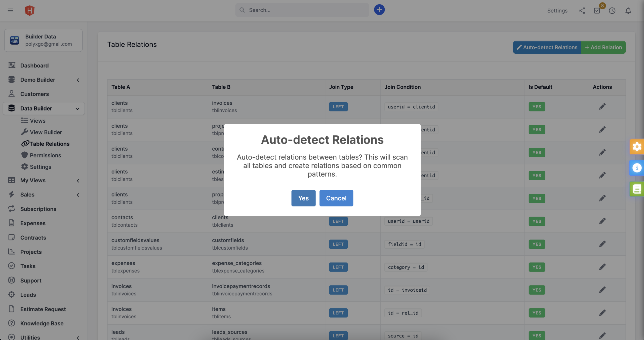Open Permissions under Data Builder

pos(45,155)
